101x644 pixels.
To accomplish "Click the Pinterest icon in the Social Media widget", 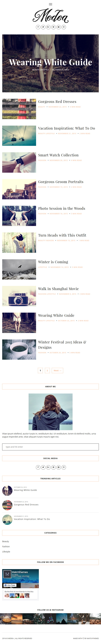I will (x=53, y=467).
